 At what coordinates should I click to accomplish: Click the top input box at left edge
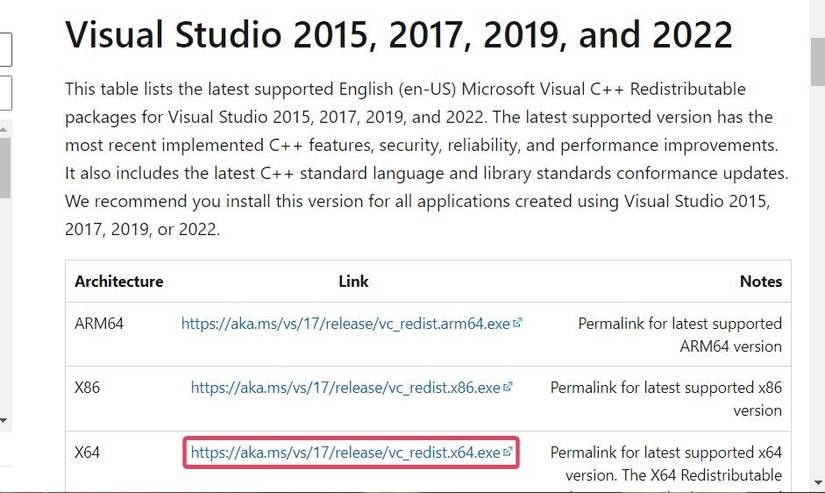(x=5, y=46)
